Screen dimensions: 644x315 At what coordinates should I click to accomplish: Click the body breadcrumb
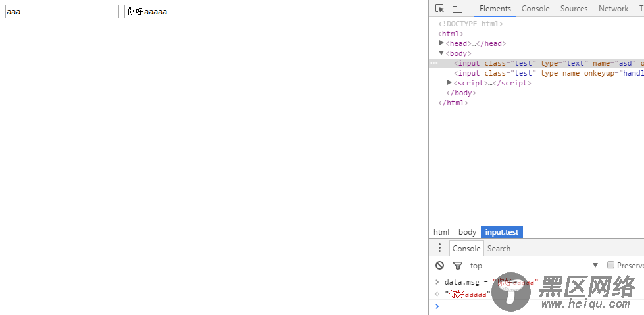coord(468,232)
